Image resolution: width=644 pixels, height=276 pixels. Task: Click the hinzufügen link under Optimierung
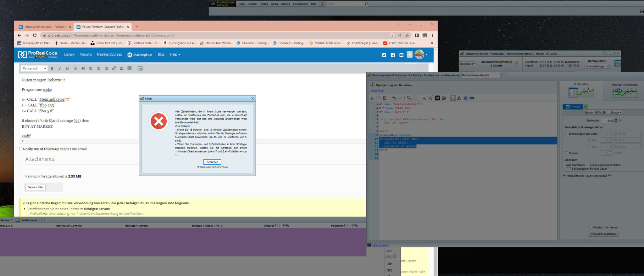tap(378, 91)
